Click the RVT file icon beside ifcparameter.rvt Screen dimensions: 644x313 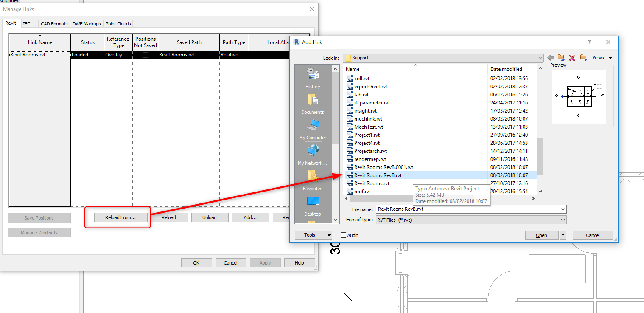[x=350, y=103]
